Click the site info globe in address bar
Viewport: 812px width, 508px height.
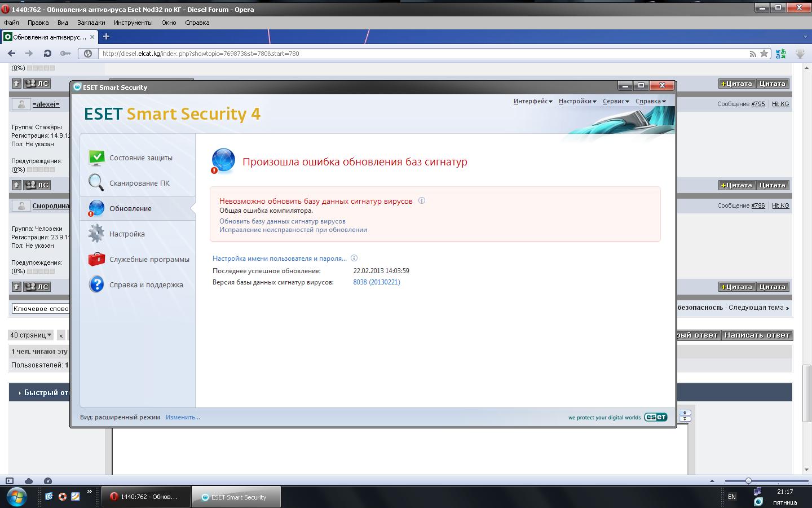tap(88, 54)
